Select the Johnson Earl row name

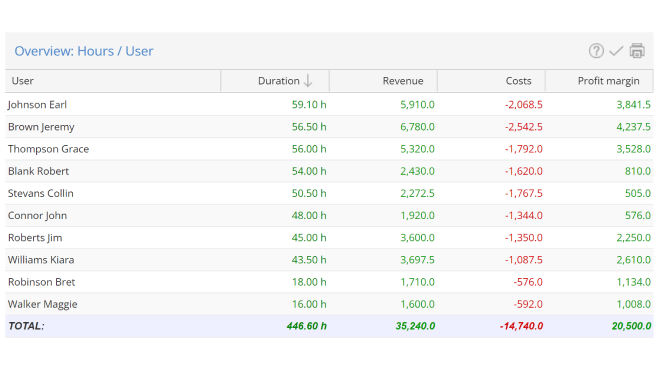pyautogui.click(x=37, y=105)
